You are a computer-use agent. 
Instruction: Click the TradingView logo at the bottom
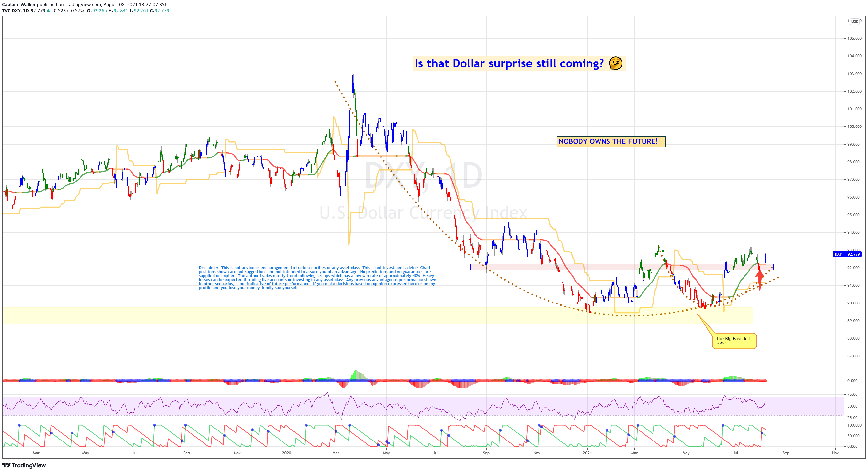click(24, 465)
